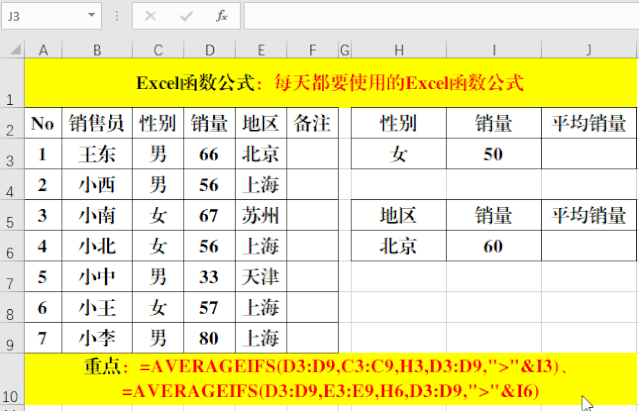This screenshot has height=411, width=639.
Task: Click the AVERAGEIFS formula note in row 10
Action: [331, 379]
